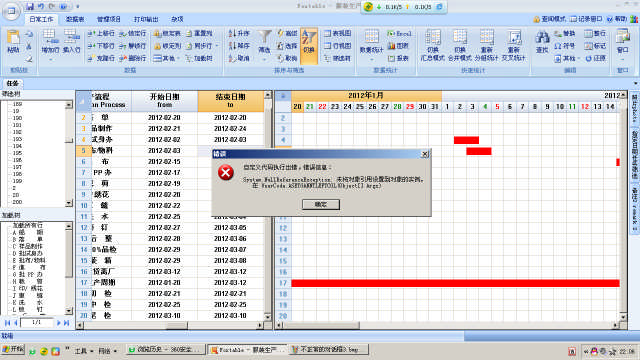Open the 筛选 funnel filter tool
This screenshot has height=360, width=640.
tap(264, 42)
